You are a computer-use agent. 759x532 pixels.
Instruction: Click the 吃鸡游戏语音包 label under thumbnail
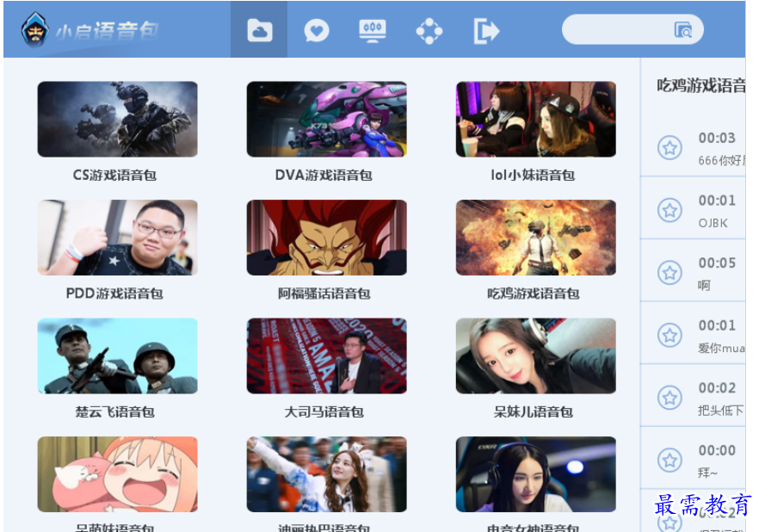(x=533, y=294)
